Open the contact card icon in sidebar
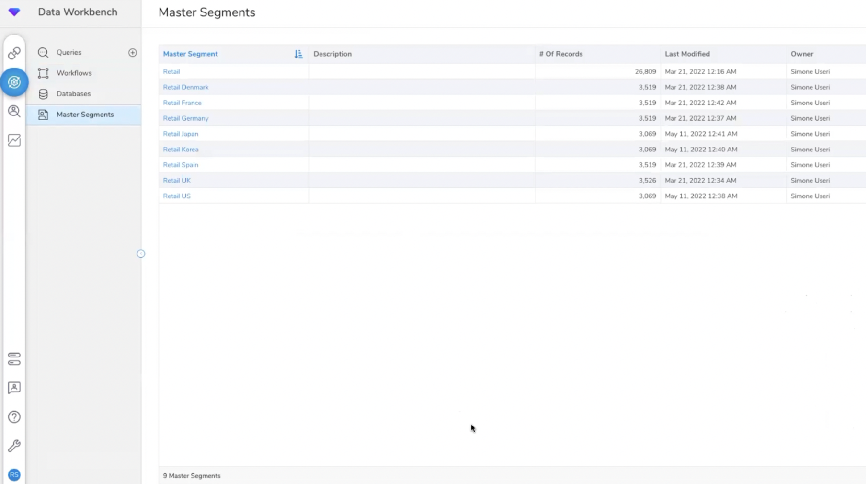868x484 pixels. click(x=14, y=388)
